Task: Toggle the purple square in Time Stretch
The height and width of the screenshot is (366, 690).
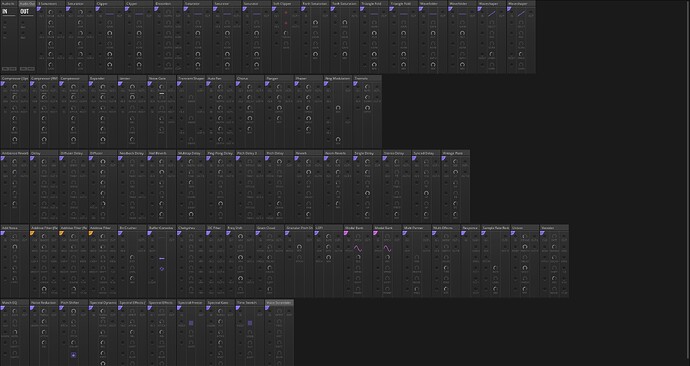Action: (250, 323)
